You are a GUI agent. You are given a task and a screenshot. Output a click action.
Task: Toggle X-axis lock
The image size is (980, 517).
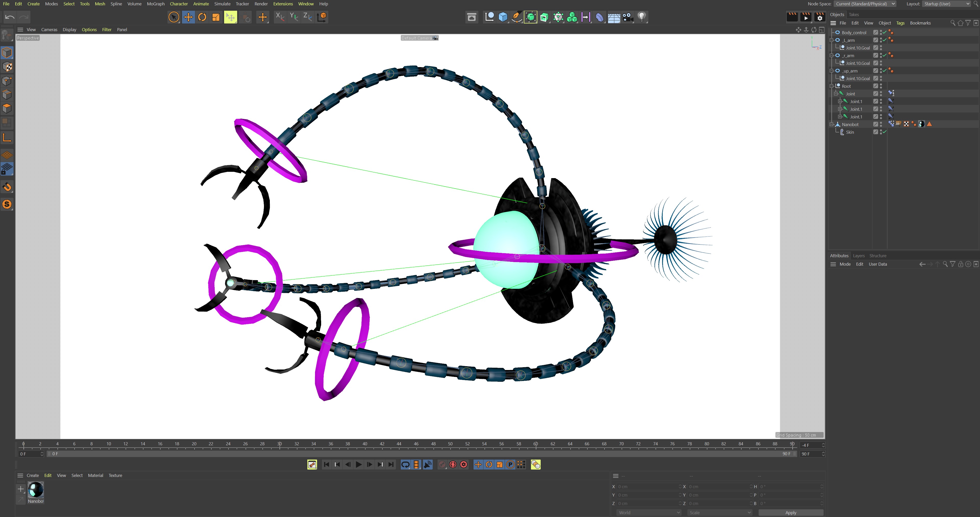pyautogui.click(x=280, y=17)
